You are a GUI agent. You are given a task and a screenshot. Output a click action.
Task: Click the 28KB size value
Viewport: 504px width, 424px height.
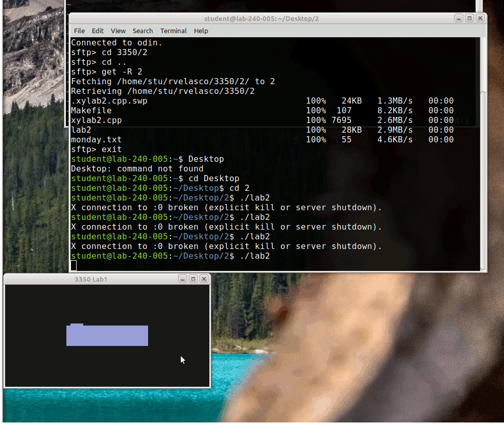352,130
